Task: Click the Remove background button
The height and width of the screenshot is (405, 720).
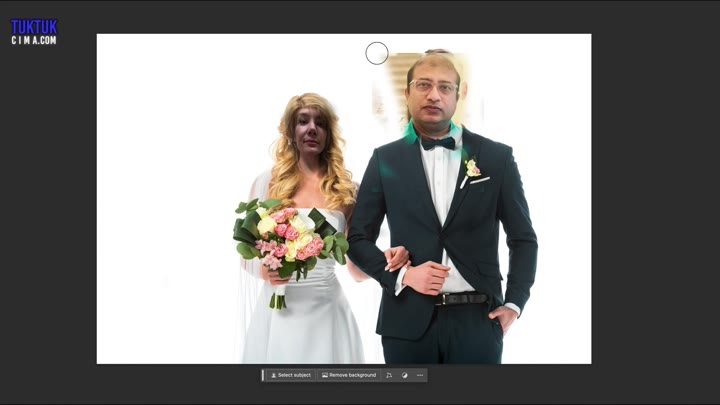Action: [x=349, y=375]
